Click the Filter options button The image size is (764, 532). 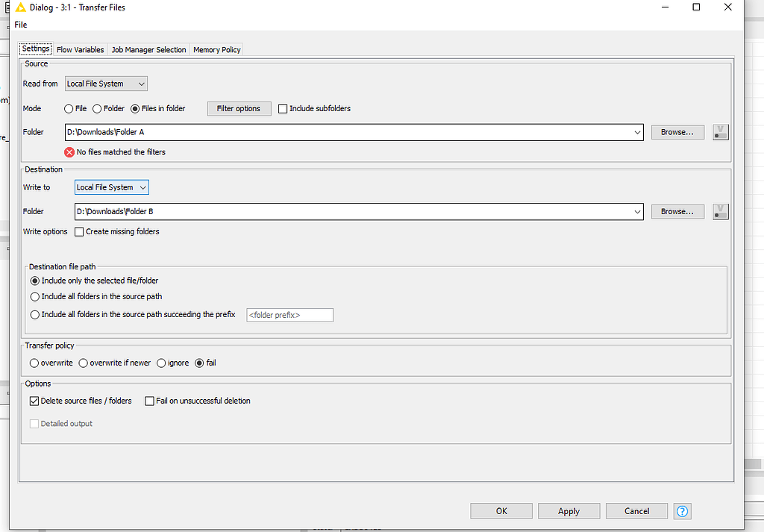[239, 108]
